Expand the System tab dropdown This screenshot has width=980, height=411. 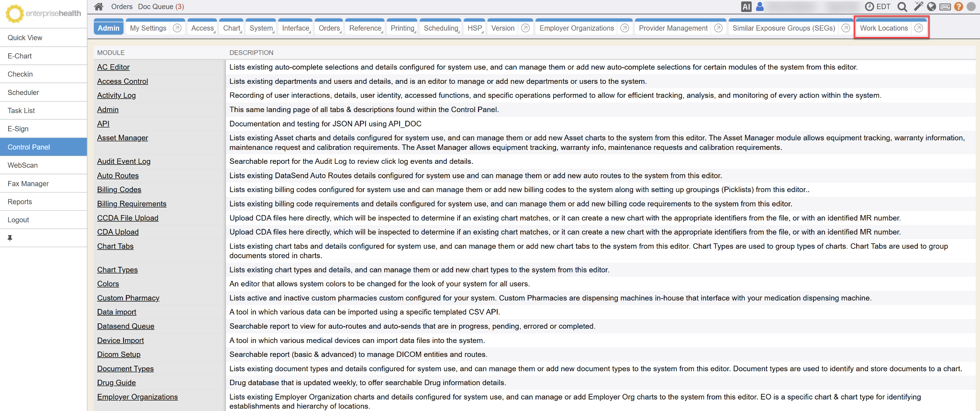[261, 28]
